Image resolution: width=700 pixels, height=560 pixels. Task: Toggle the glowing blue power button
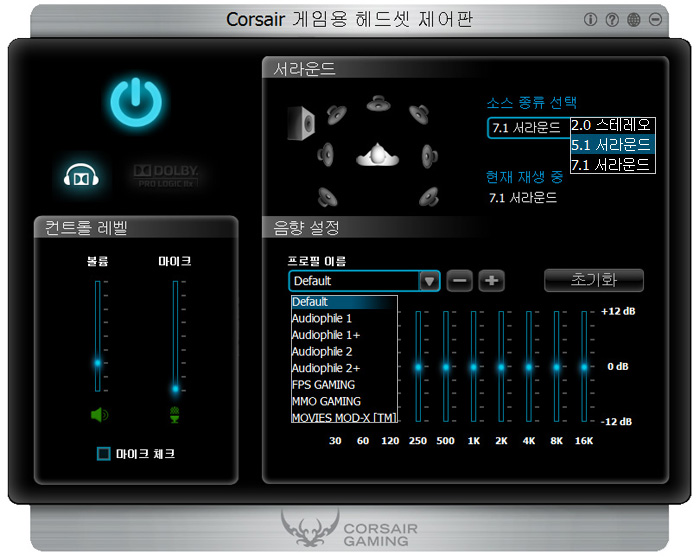(136, 102)
